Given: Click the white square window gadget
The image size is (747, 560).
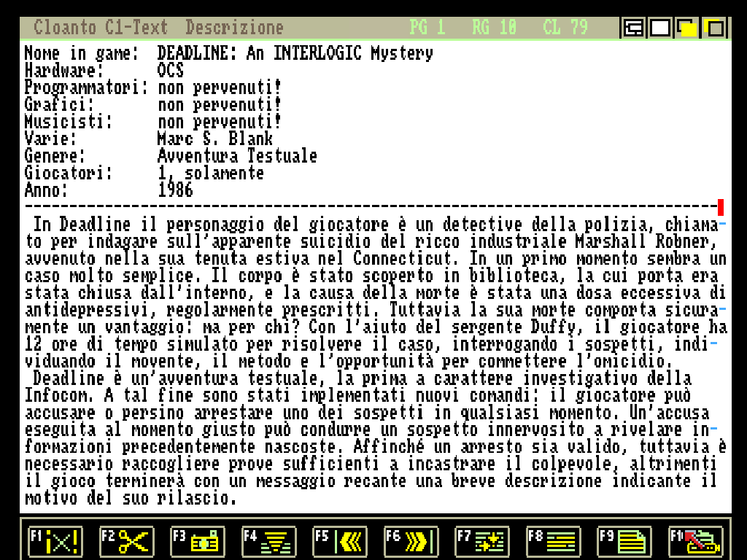Looking at the screenshot, I should [660, 28].
